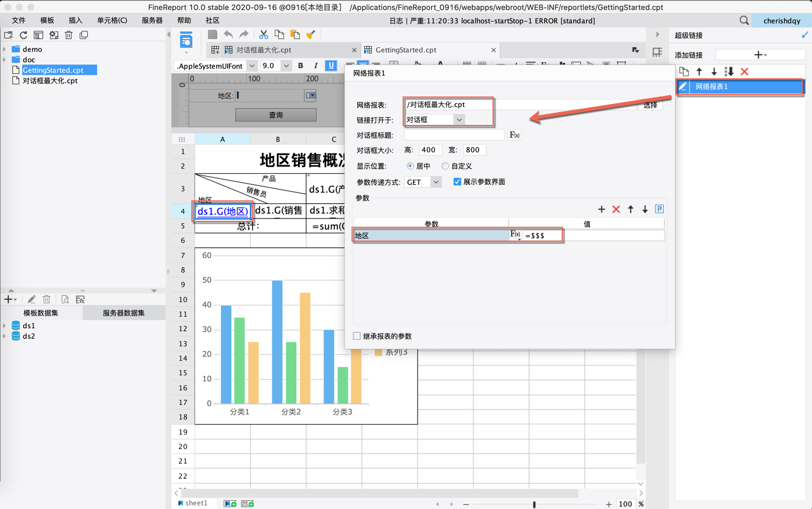Expand the ds2 dataset
Viewport: 812px width, 509px height.
pos(5,336)
